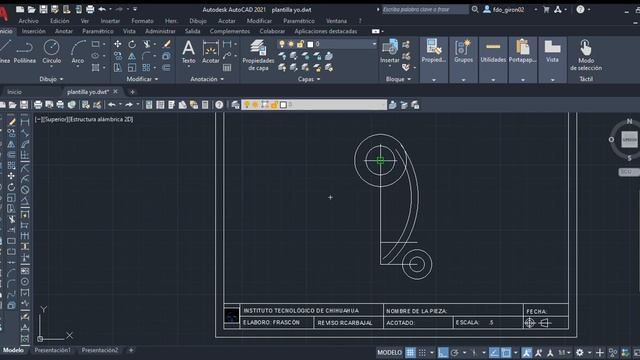This screenshot has height=360, width=640.
Task: Expand the Anotación panel
Action: click(x=207, y=79)
